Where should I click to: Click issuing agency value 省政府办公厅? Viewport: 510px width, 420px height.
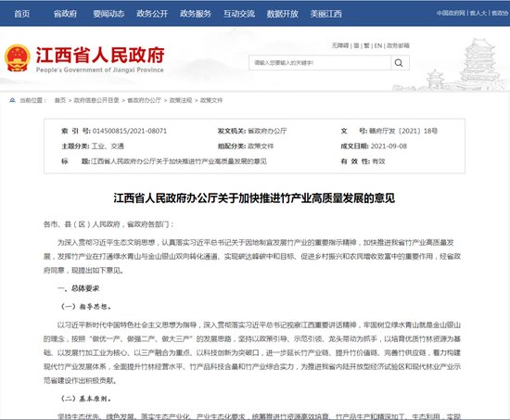coord(267,131)
